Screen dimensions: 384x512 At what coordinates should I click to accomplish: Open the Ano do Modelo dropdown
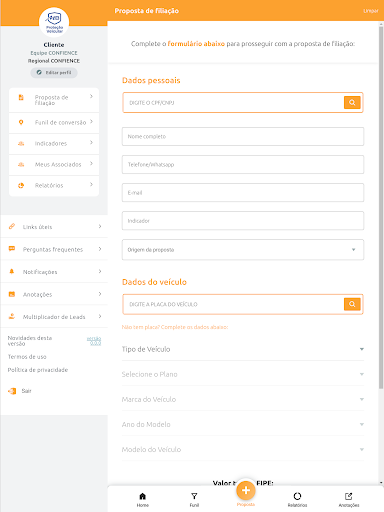pos(243,424)
